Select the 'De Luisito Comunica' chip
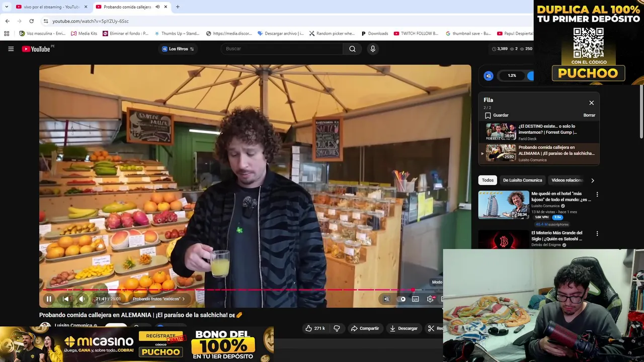644x362 pixels. tap(522, 180)
